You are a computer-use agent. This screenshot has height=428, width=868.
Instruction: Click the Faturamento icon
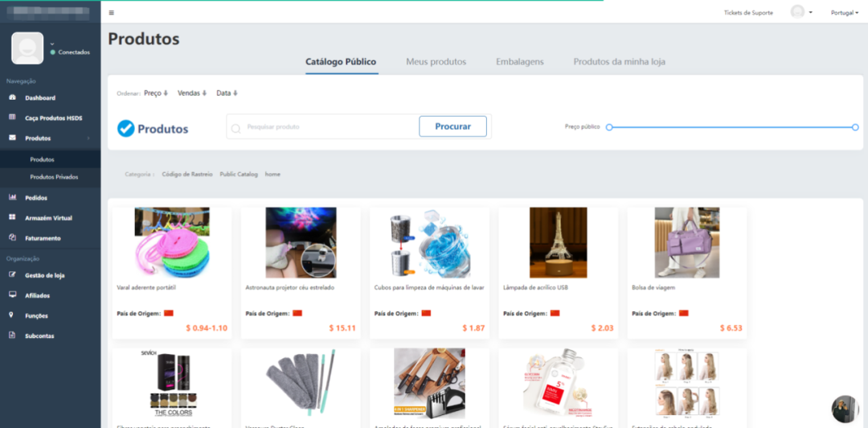click(12, 237)
